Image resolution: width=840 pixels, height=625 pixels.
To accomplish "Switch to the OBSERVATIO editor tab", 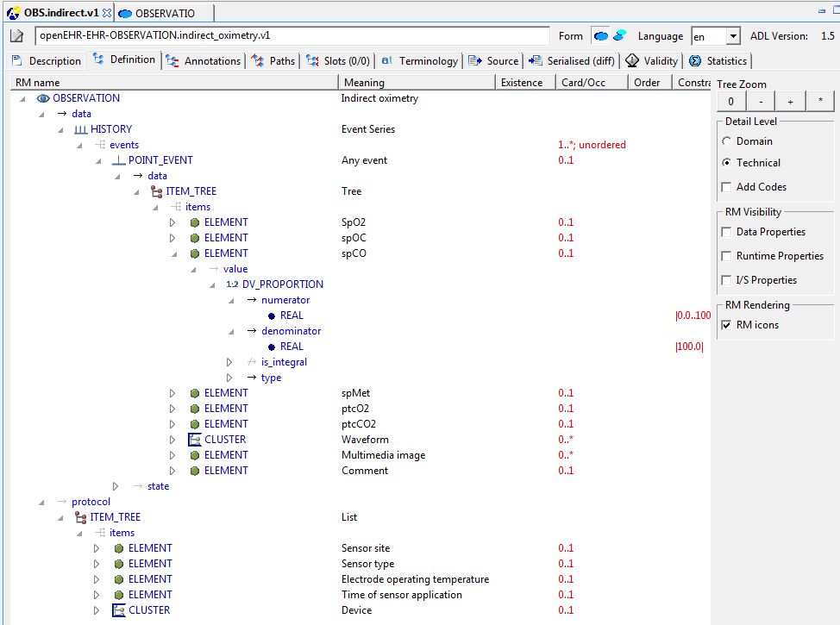I will pyautogui.click(x=164, y=14).
